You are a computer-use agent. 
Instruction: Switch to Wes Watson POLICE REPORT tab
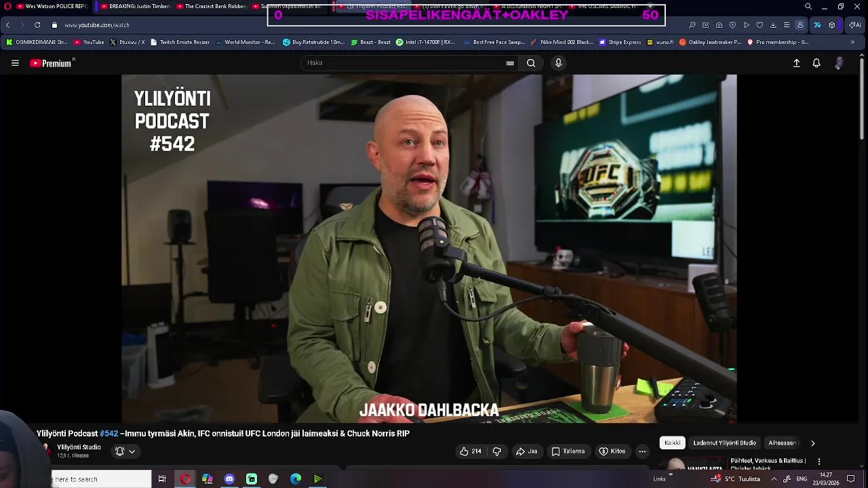[x=51, y=6]
